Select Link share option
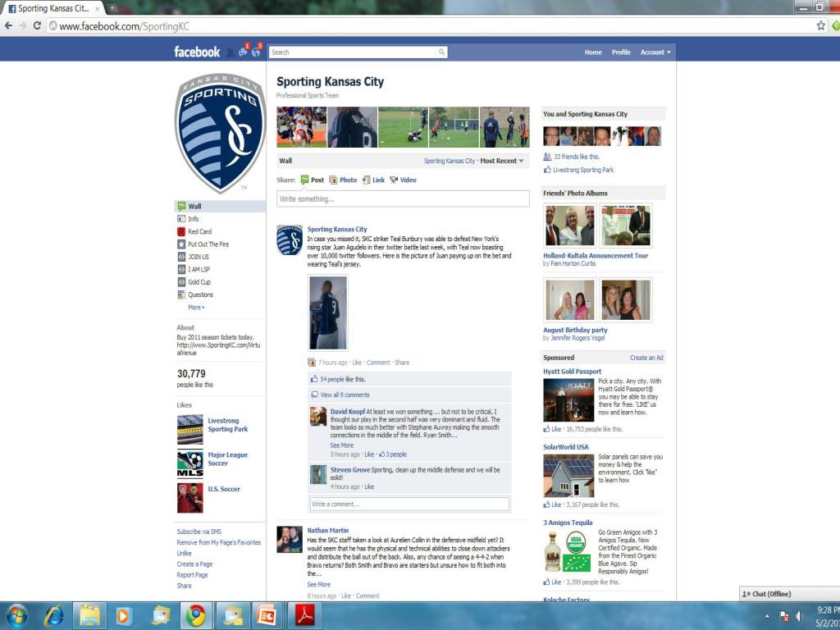840x630 pixels. [x=373, y=180]
